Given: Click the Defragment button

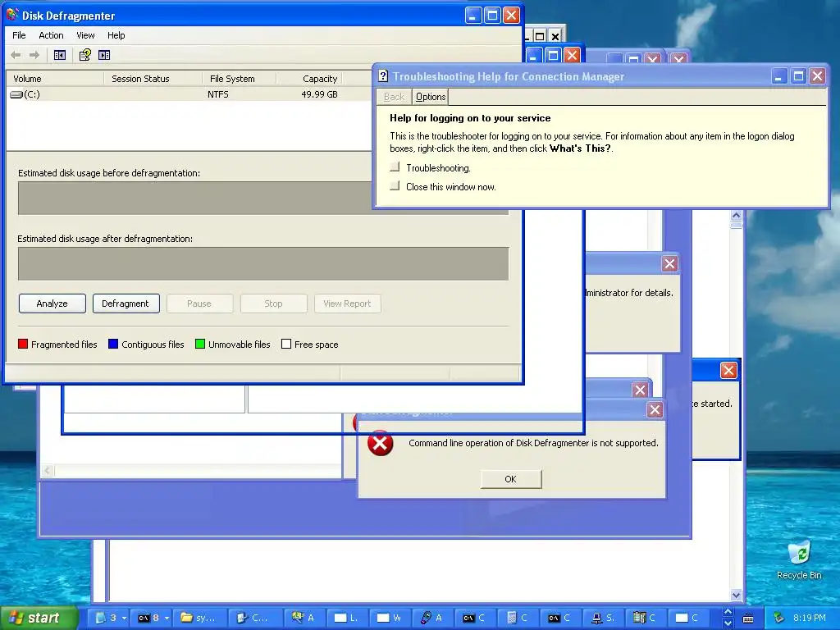Looking at the screenshot, I should coord(126,304).
